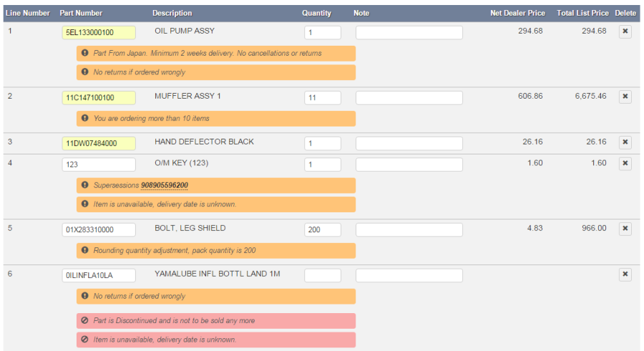Screen dimensions: 644x351
Task: Click the Total List Price header
Action: click(582, 13)
